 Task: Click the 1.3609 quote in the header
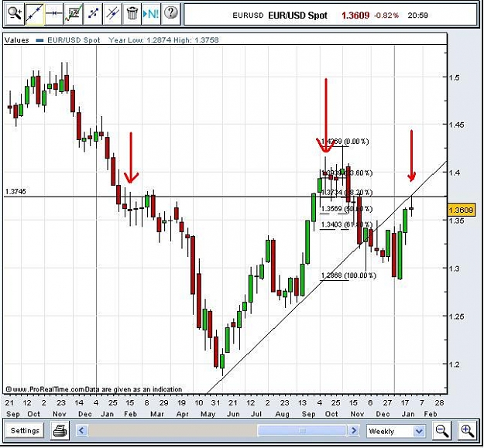(x=355, y=15)
